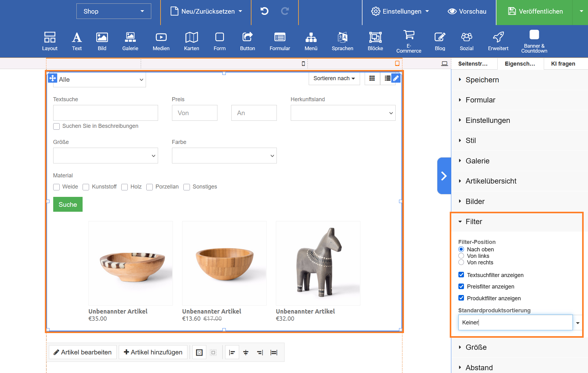Click the blue pencil edit icon
This screenshot has height=373, width=588.
tap(396, 78)
